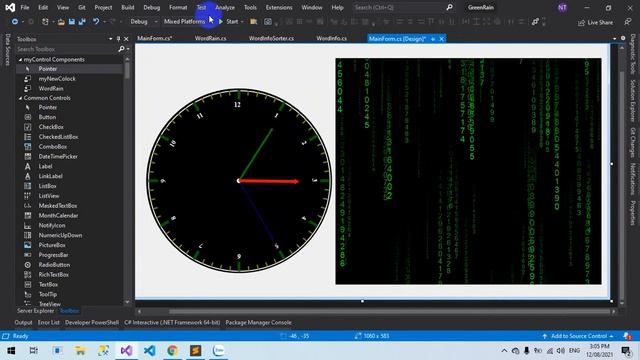Image resolution: width=640 pixels, height=360 pixels.
Task: Switch to Server Explorer tab
Action: coord(36,311)
